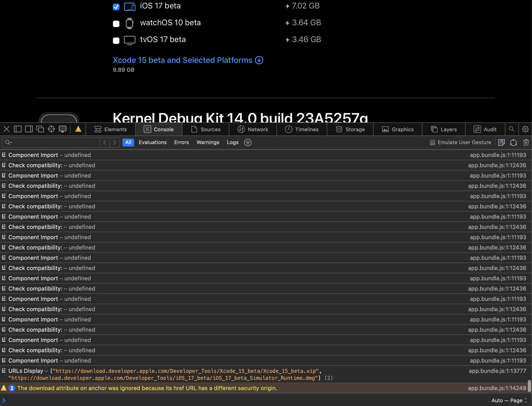Detach inspector into separate window icon
The height and width of the screenshot is (406, 532).
40,129
